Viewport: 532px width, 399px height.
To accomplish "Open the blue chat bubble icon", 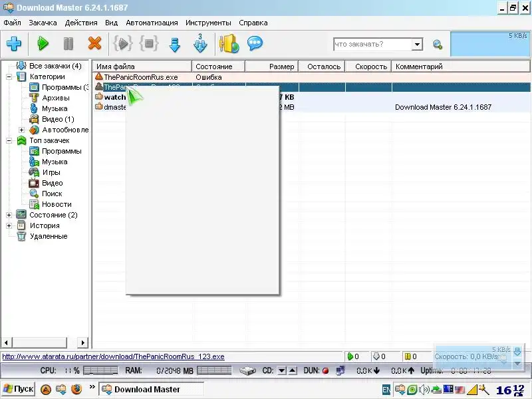I will [x=255, y=43].
